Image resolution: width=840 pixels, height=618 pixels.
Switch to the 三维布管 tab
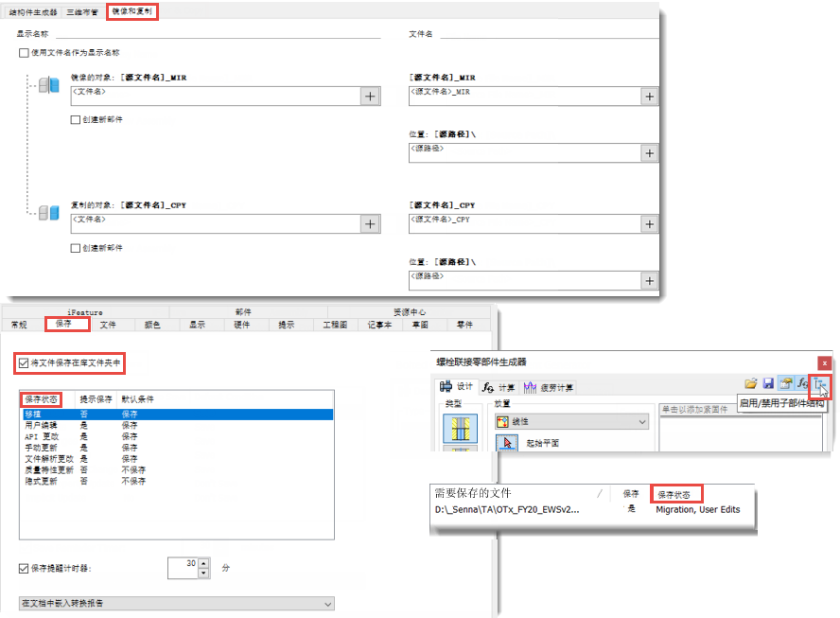point(82,12)
